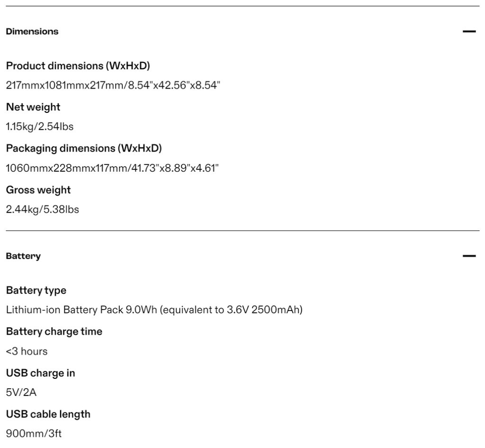485x448 pixels.
Task: Click the Battery charge time label
Action: (54, 331)
